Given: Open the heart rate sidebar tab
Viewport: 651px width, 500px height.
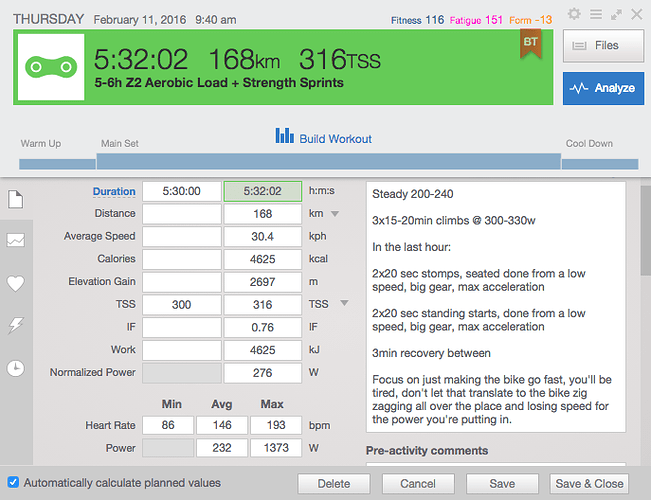Looking at the screenshot, I should (x=16, y=283).
